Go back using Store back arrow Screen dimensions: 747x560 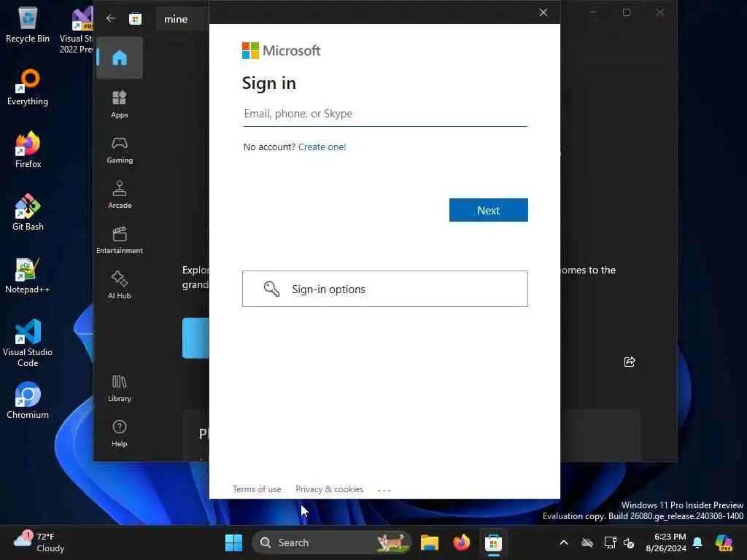coord(111,18)
